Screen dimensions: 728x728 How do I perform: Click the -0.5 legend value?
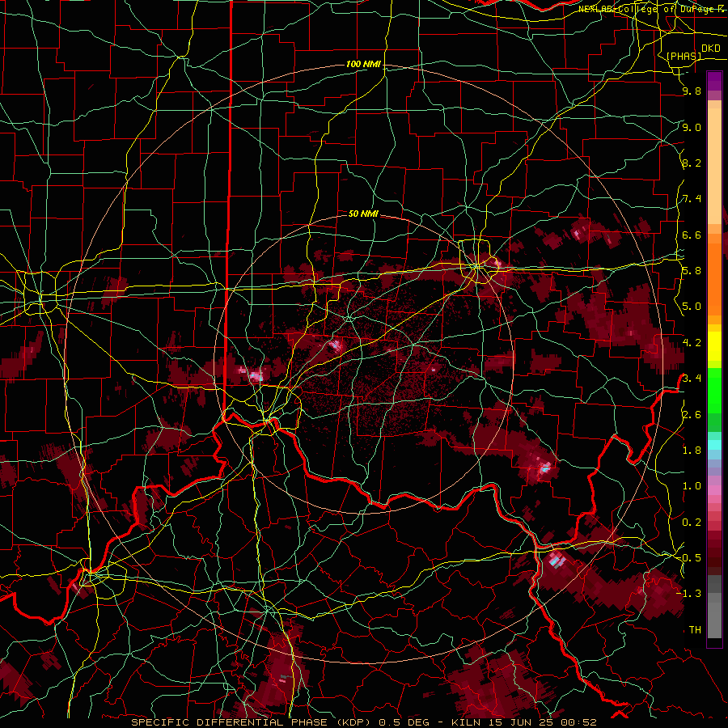point(689,558)
